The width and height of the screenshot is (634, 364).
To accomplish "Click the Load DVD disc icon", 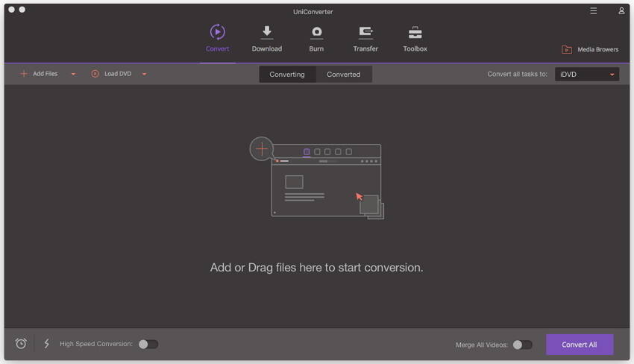I will click(x=95, y=74).
